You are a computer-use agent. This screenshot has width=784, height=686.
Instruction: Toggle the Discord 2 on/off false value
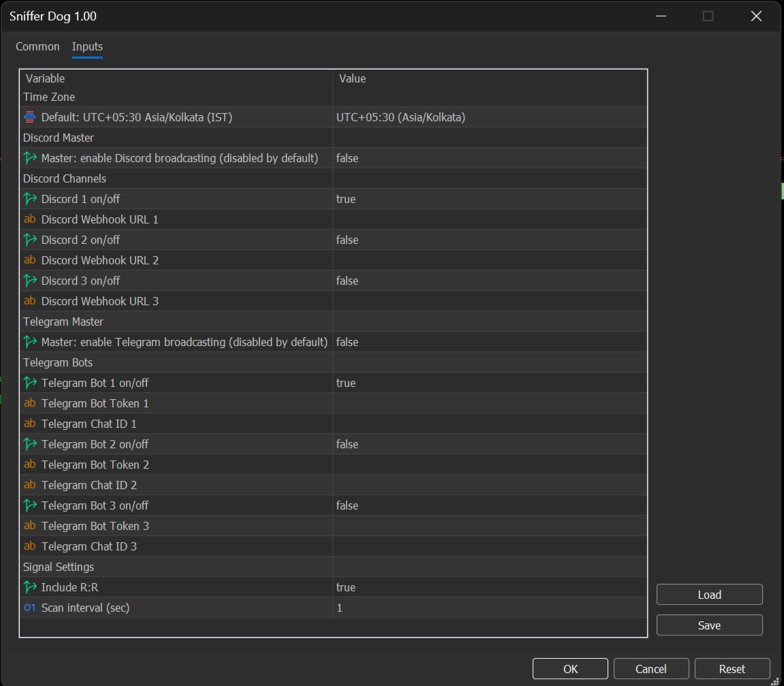click(x=490, y=240)
